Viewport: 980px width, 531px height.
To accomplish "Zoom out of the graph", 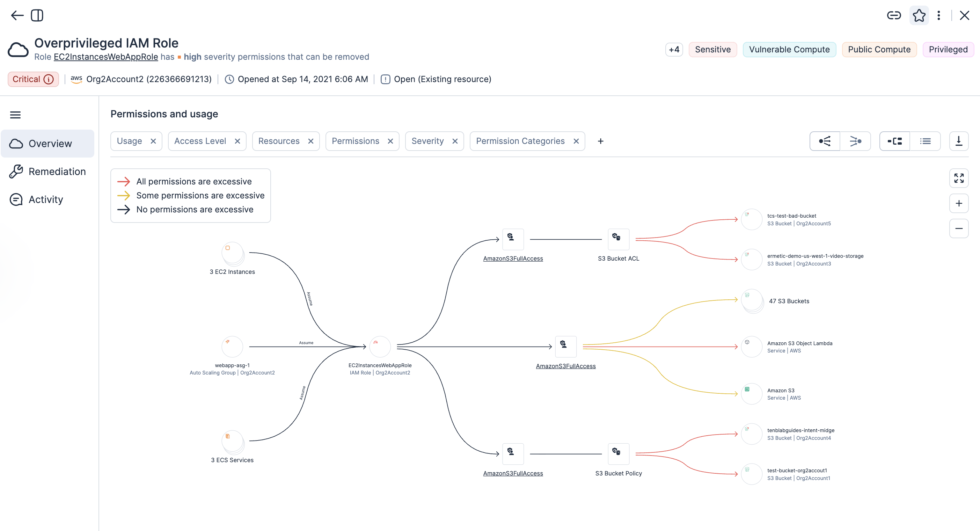I will [959, 228].
